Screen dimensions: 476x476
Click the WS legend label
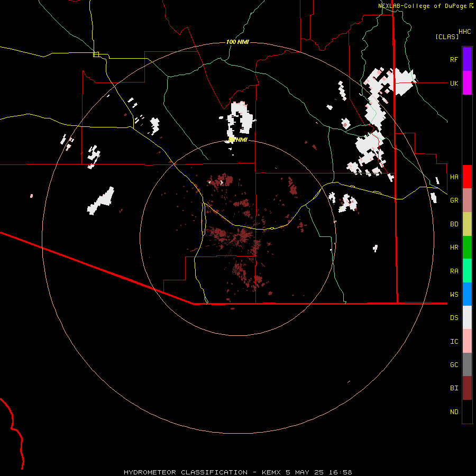click(x=454, y=294)
